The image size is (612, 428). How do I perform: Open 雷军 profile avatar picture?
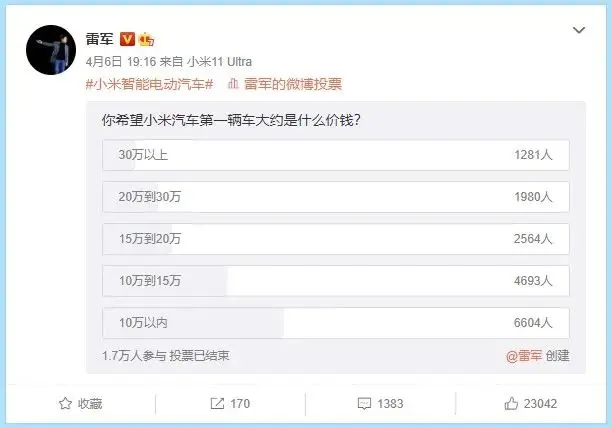click(51, 50)
